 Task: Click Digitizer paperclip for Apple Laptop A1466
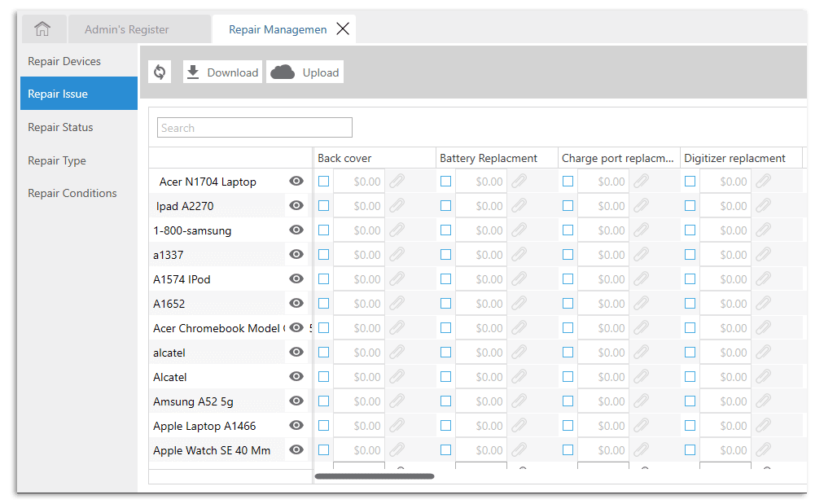(764, 426)
